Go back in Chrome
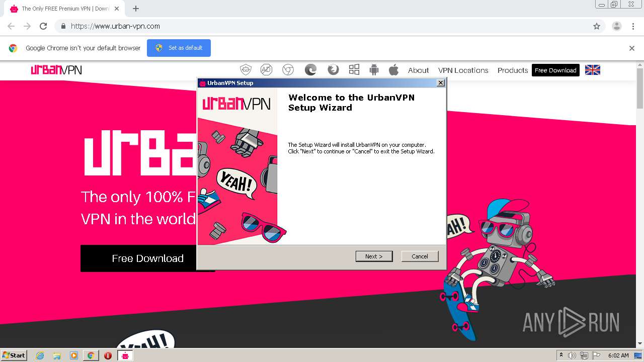 (11, 26)
